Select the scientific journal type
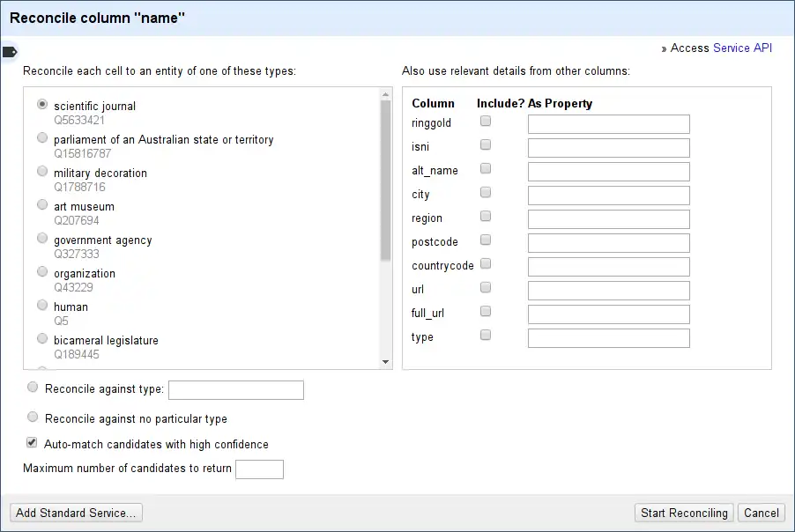 click(x=42, y=104)
